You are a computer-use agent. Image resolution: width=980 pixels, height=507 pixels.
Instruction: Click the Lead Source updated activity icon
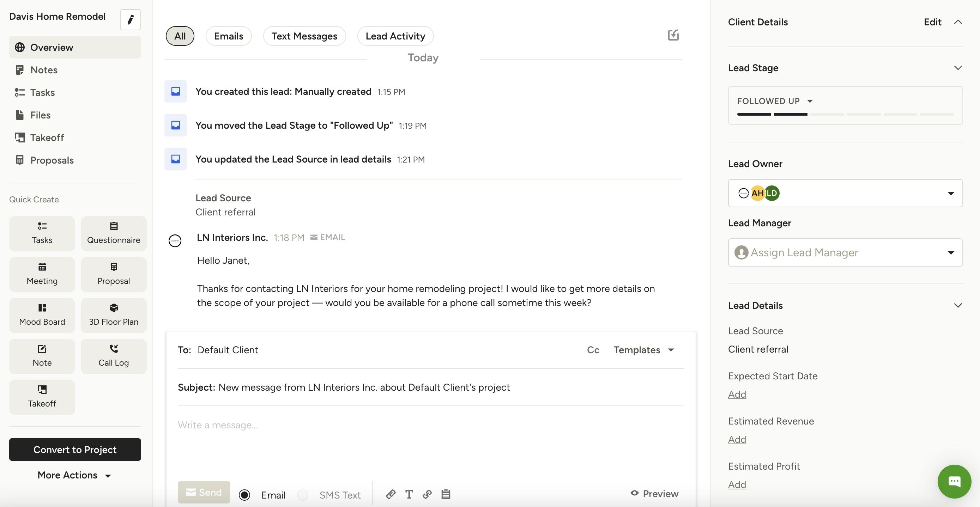pyautogui.click(x=175, y=159)
